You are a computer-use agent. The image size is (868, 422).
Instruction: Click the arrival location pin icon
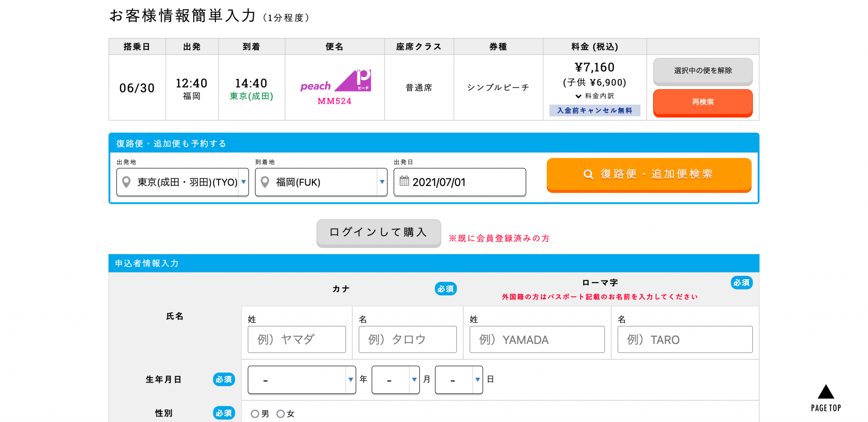point(265,182)
